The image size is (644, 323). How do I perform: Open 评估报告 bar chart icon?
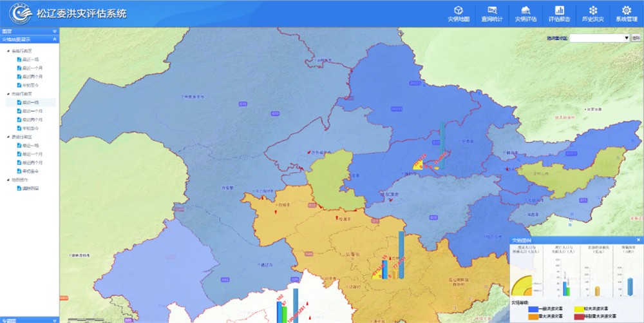point(560,10)
